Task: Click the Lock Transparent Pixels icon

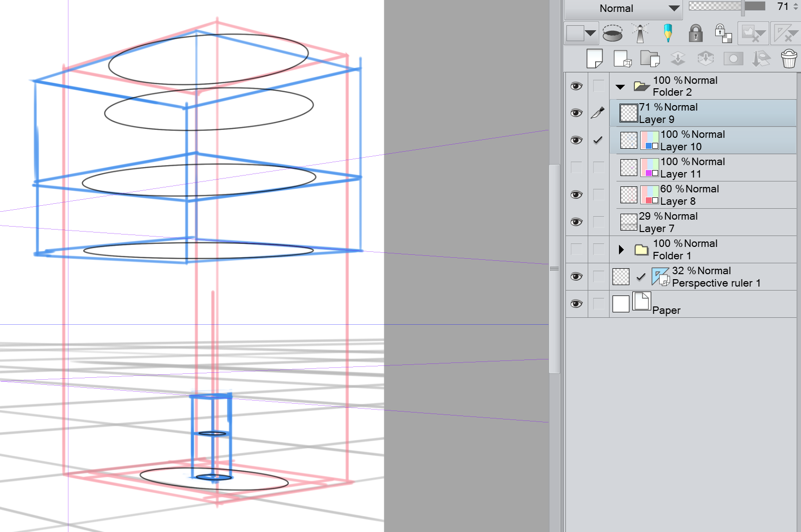Action: pos(723,34)
